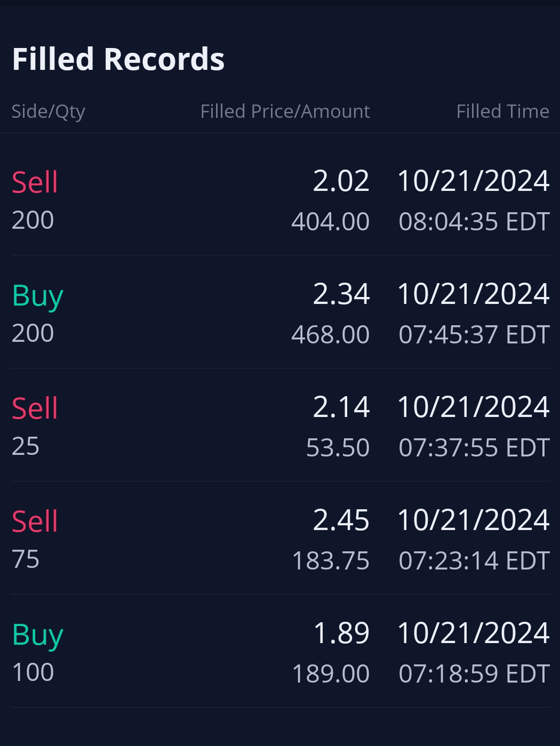The width and height of the screenshot is (560, 746).
Task: Click the Sell label for quantity 25
Action: (35, 408)
